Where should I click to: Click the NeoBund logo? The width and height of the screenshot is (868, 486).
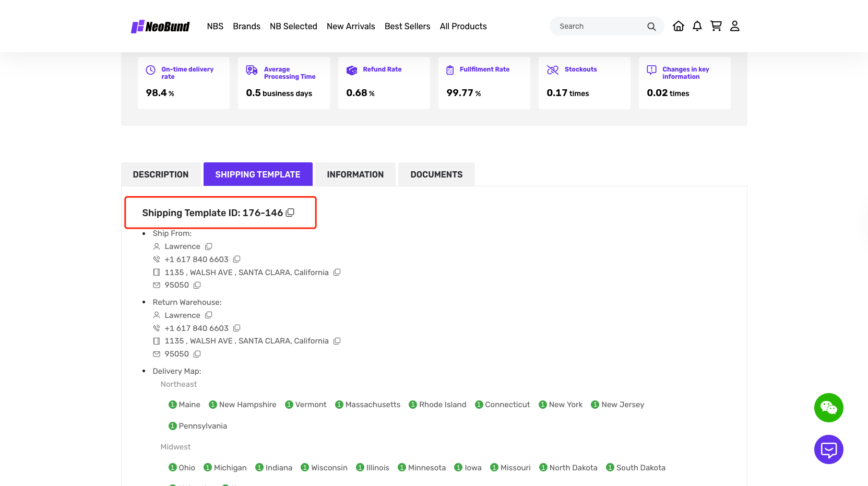coord(160,27)
